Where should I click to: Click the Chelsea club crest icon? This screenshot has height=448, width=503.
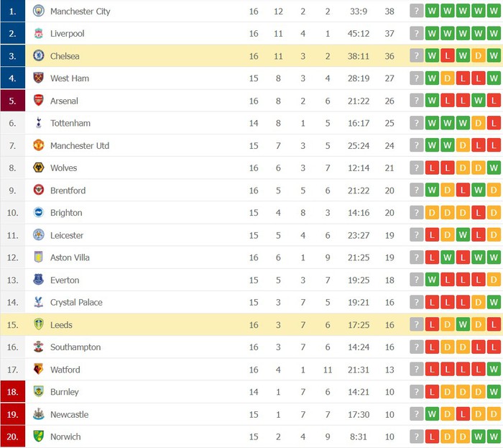pyautogui.click(x=39, y=56)
